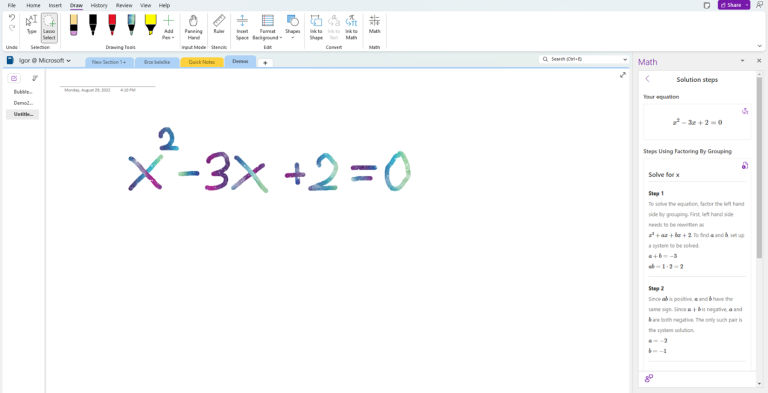Open the Demo2... page

pos(23,103)
